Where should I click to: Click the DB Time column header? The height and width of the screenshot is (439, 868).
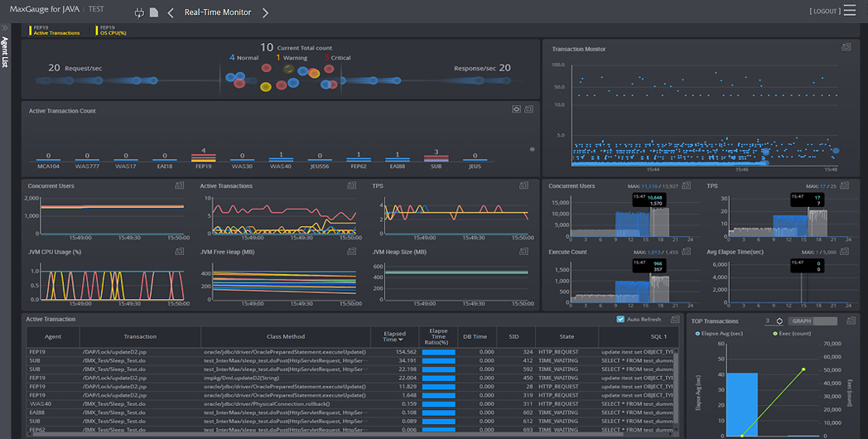tap(475, 336)
